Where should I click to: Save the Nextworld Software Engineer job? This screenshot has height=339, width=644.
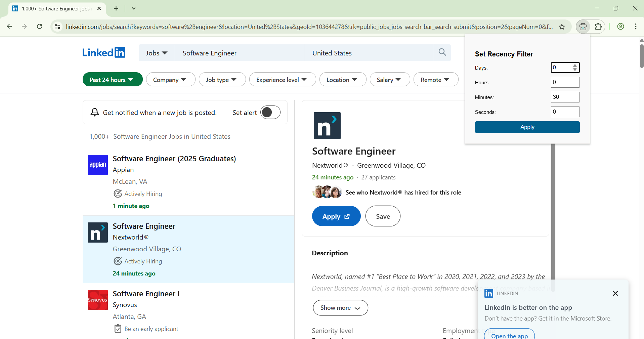pyautogui.click(x=383, y=216)
